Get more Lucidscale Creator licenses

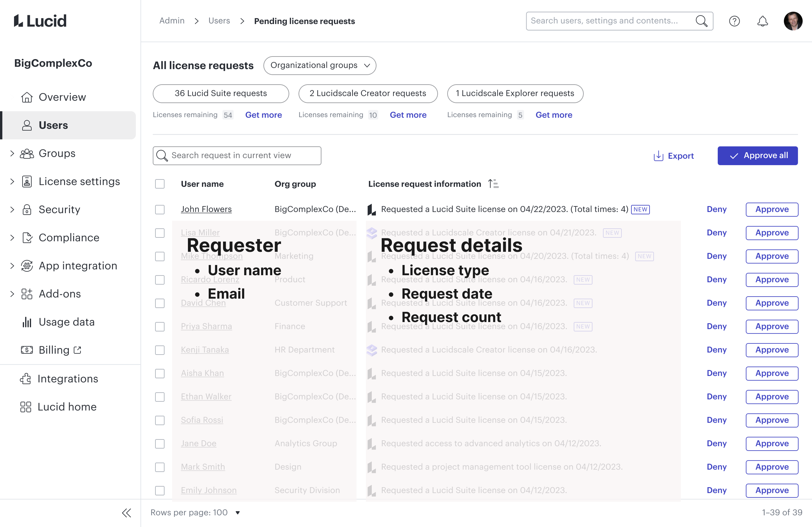tap(408, 115)
